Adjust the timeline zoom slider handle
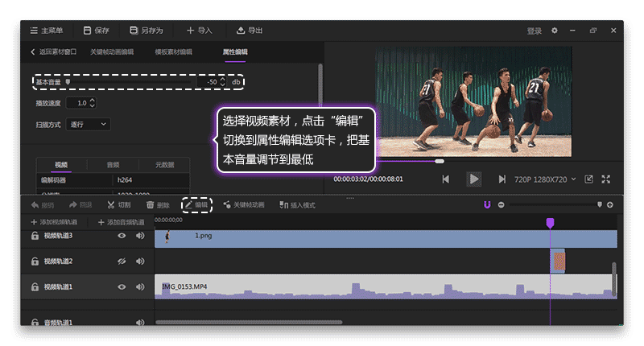 pos(599,204)
